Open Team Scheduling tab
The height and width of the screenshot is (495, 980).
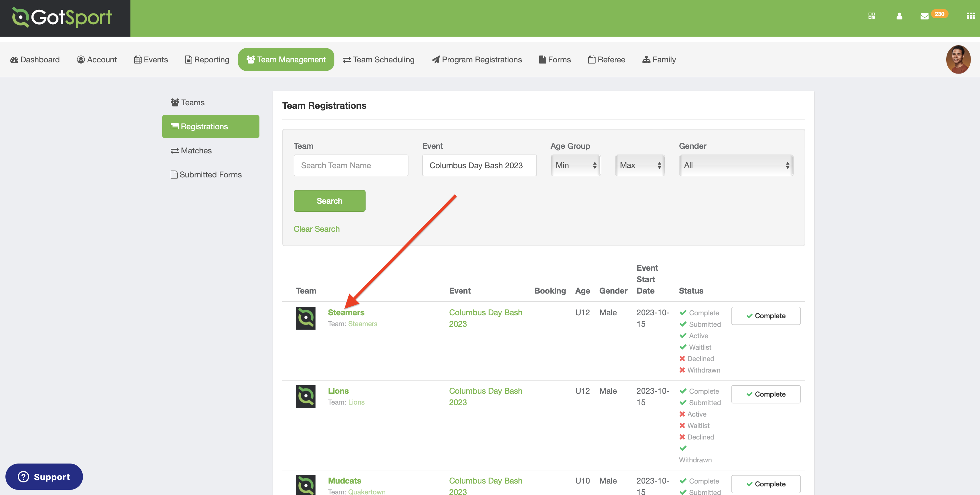[378, 60]
